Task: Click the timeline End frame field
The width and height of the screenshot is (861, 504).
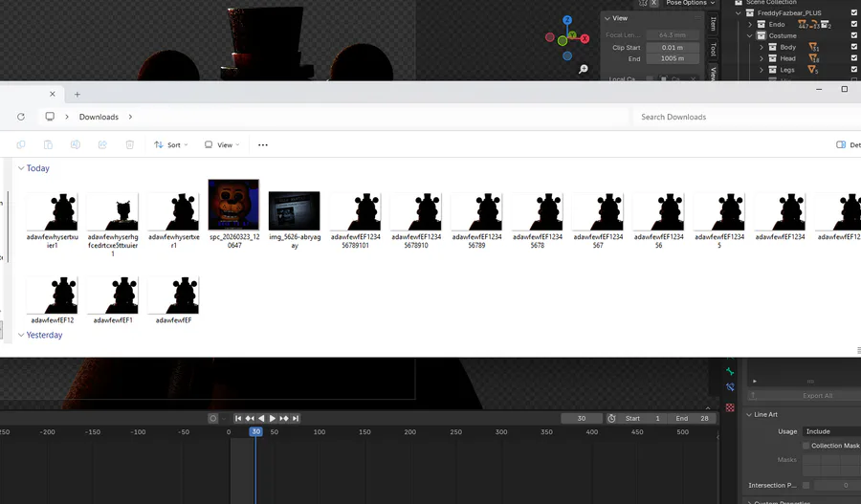Action: (692, 418)
